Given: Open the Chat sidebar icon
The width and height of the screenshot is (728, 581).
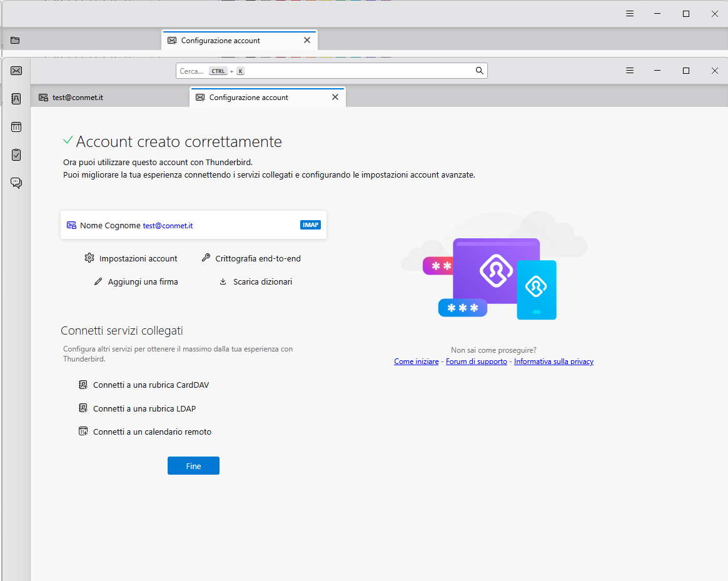Looking at the screenshot, I should click(x=16, y=183).
